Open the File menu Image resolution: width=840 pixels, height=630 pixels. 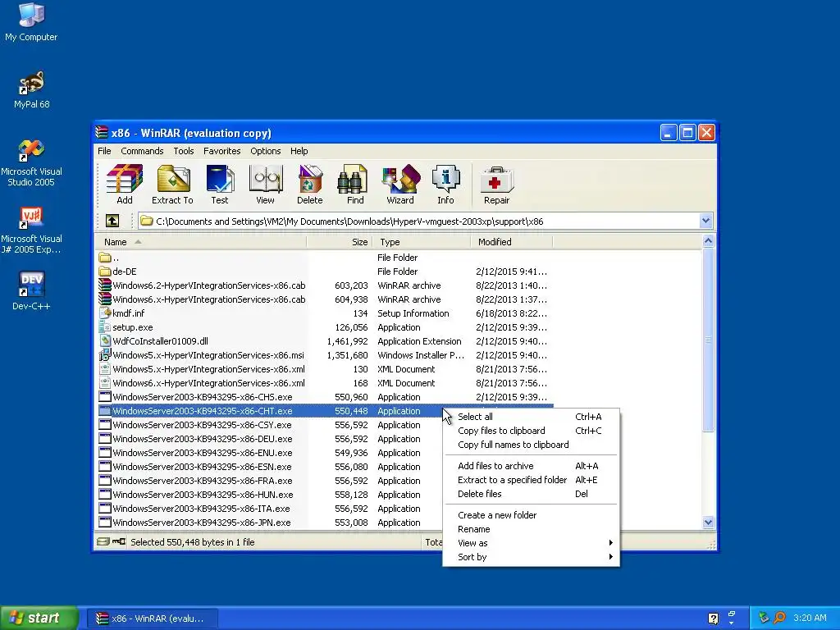104,151
